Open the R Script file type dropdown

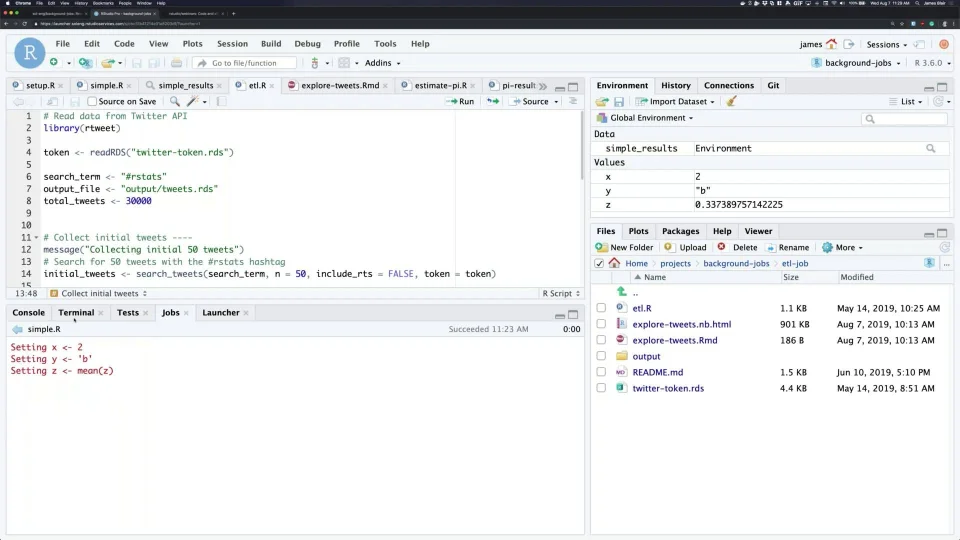pyautogui.click(x=560, y=293)
